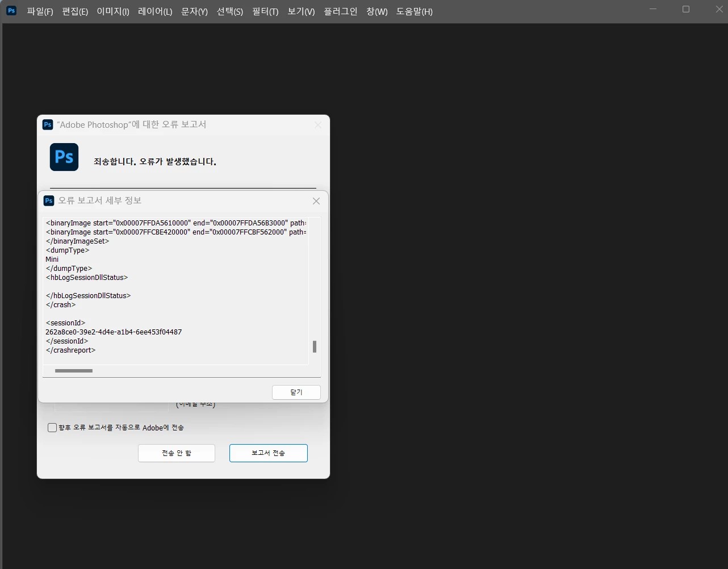Close the 오류 보고서 세부 정보 dialog

(x=316, y=201)
